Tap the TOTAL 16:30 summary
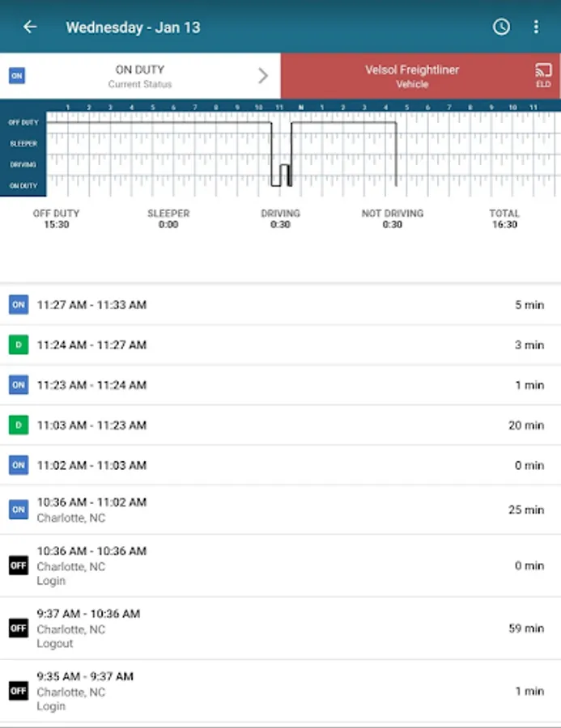The width and height of the screenshot is (561, 728). click(x=504, y=218)
